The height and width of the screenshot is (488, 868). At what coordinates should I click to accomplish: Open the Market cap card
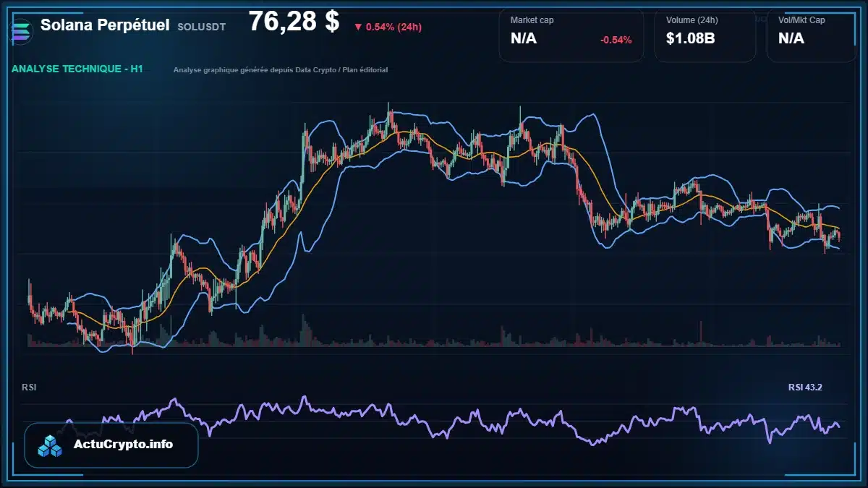click(571, 34)
